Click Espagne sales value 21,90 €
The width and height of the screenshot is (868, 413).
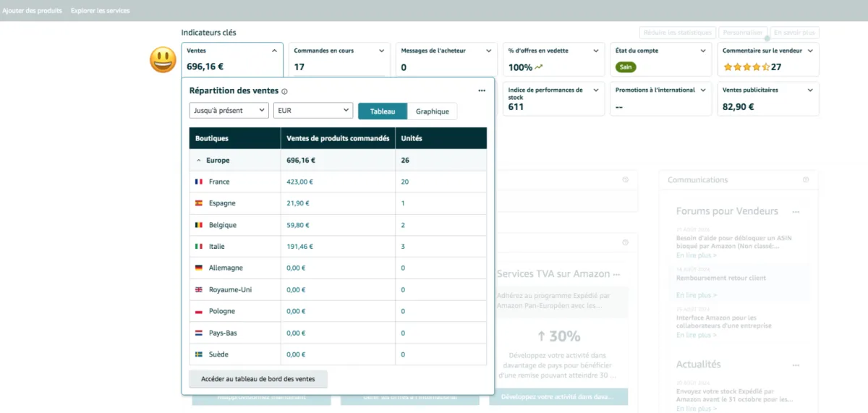[x=297, y=203]
